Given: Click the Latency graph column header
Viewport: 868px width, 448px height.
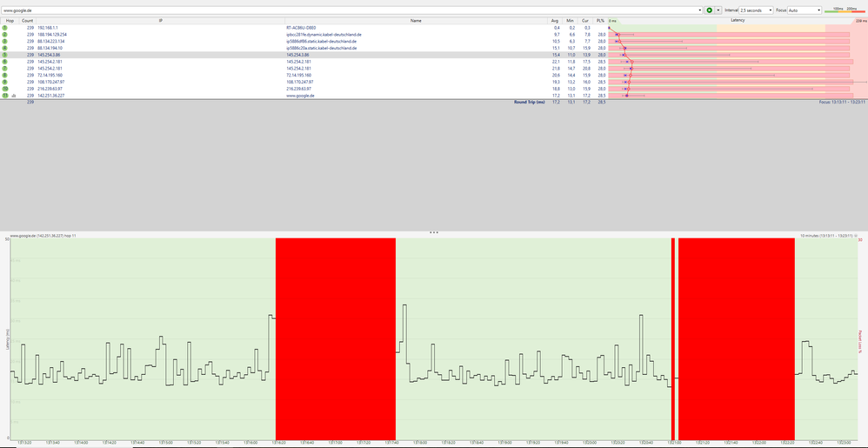Looking at the screenshot, I should point(738,21).
